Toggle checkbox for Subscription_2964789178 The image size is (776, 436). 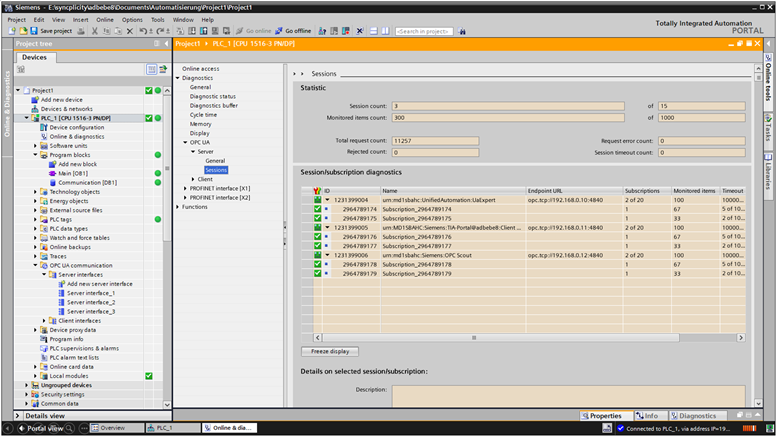(318, 264)
